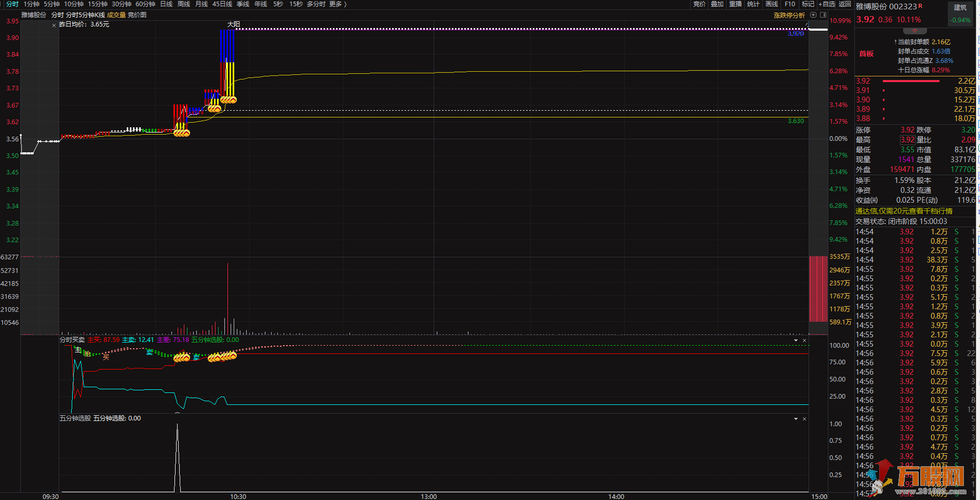Toggle the side panel layout icon
Image resolution: width=980 pixels, height=500 pixels.
[823, 15]
